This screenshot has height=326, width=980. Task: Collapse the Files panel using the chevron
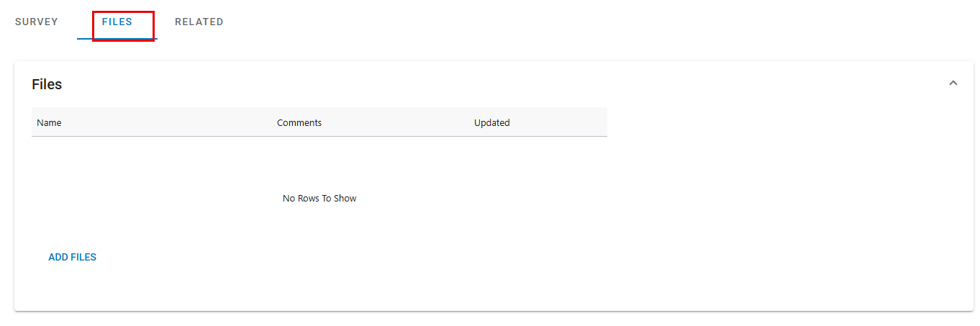(x=953, y=83)
